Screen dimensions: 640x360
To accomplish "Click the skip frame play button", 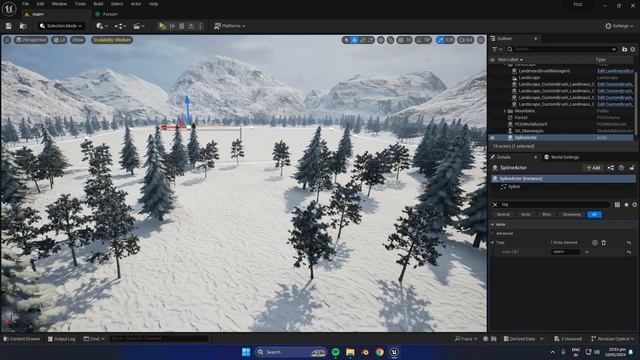I will [172, 26].
